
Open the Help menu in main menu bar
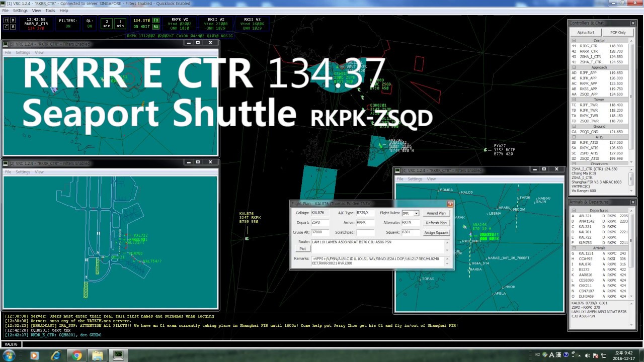64,11
